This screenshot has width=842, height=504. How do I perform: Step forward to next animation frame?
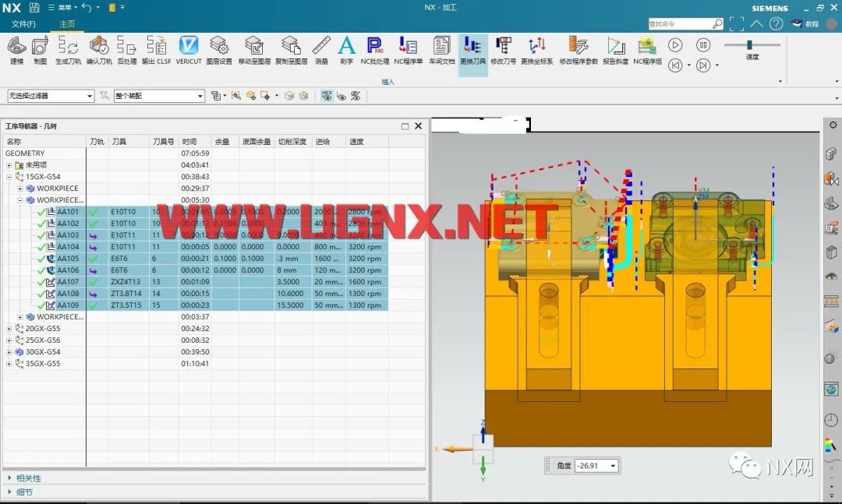[703, 65]
